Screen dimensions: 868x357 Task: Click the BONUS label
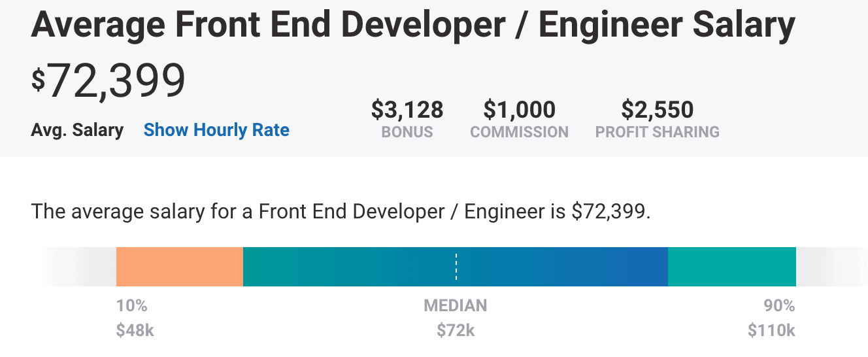[x=407, y=132]
